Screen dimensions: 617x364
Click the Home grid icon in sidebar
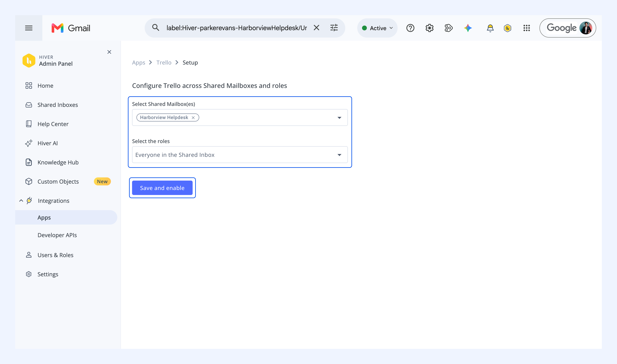coord(29,86)
